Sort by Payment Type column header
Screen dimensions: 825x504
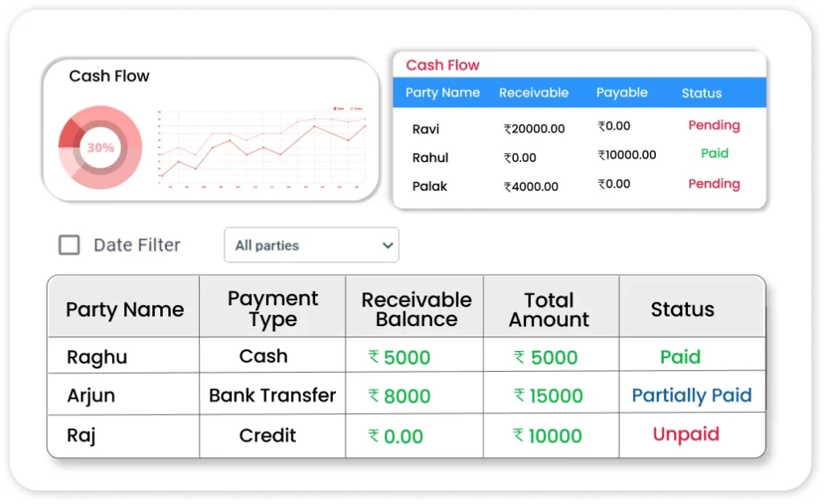coord(272,309)
